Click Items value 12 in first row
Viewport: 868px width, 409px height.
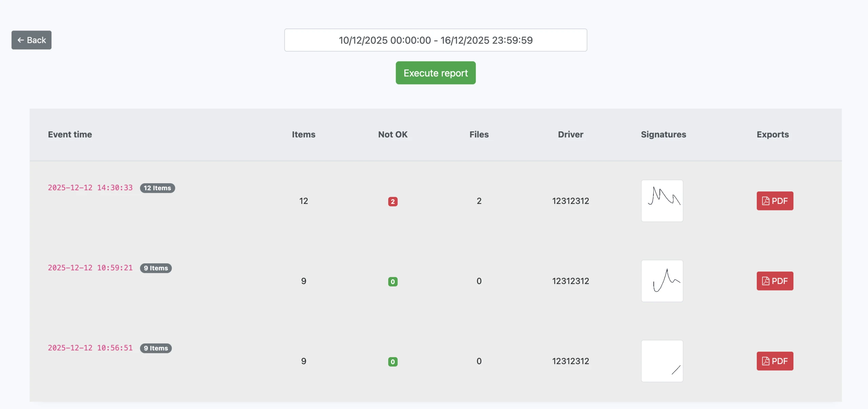(x=304, y=201)
